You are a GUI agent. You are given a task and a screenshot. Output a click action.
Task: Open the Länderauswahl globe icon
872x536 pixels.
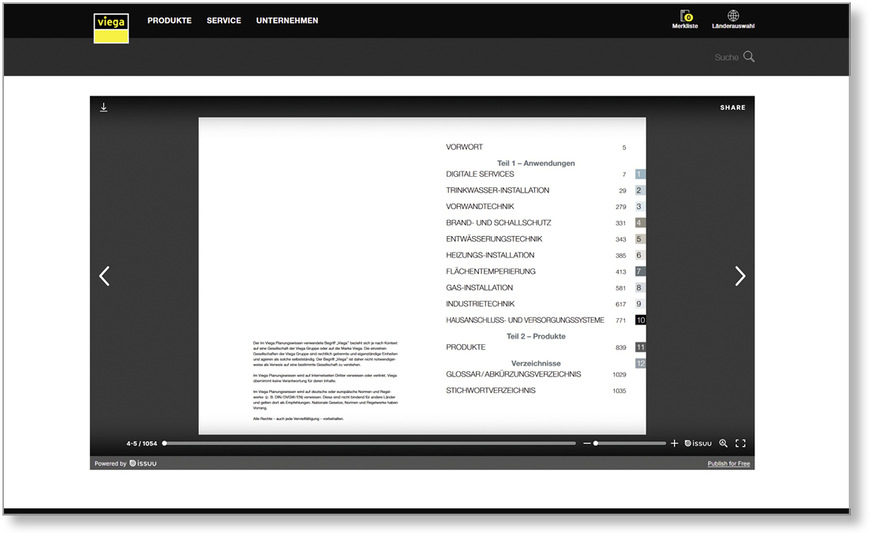(x=733, y=17)
